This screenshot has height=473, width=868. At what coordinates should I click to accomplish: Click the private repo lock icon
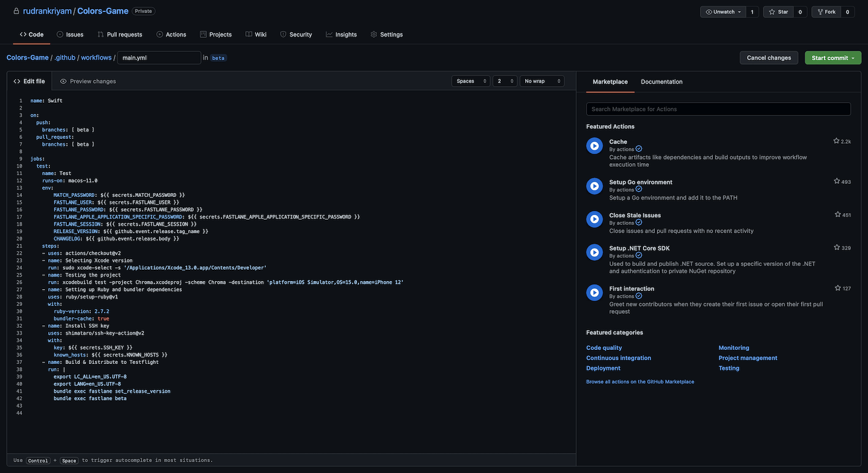pos(16,11)
